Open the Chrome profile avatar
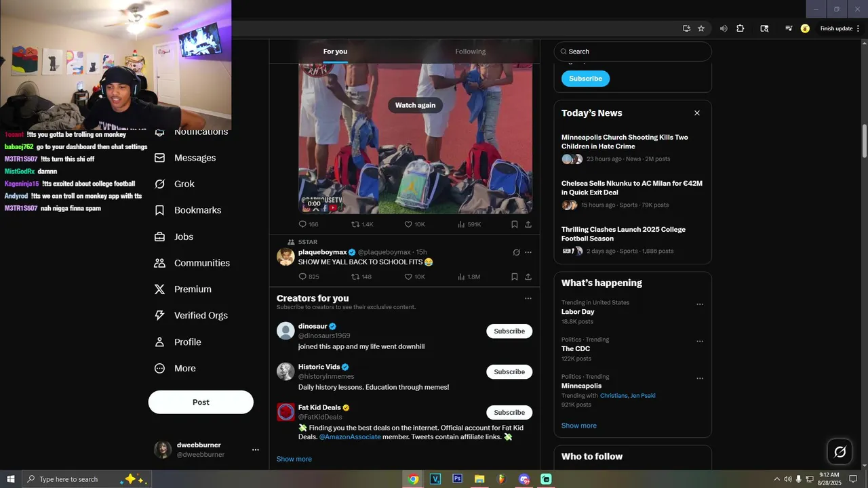 [805, 28]
